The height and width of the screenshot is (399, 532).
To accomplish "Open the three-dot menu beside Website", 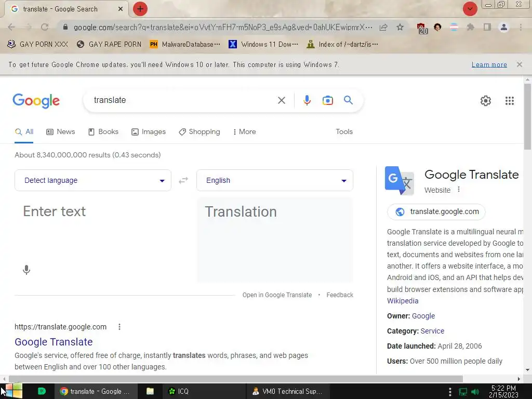I will (459, 189).
